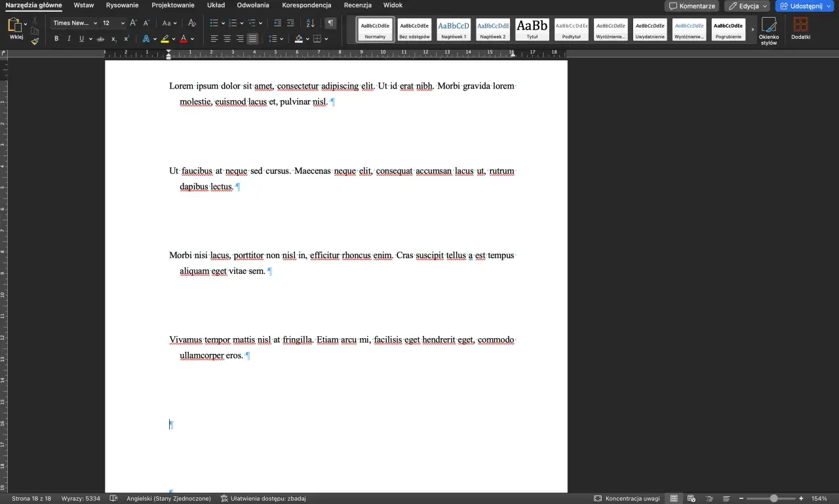This screenshot has width=839, height=504.
Task: Center the text
Action: coord(227,39)
